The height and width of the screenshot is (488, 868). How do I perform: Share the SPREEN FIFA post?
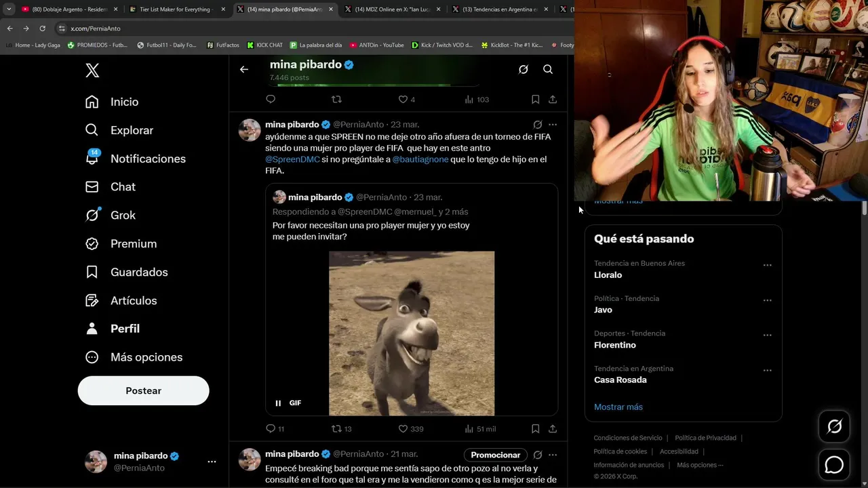tap(553, 428)
